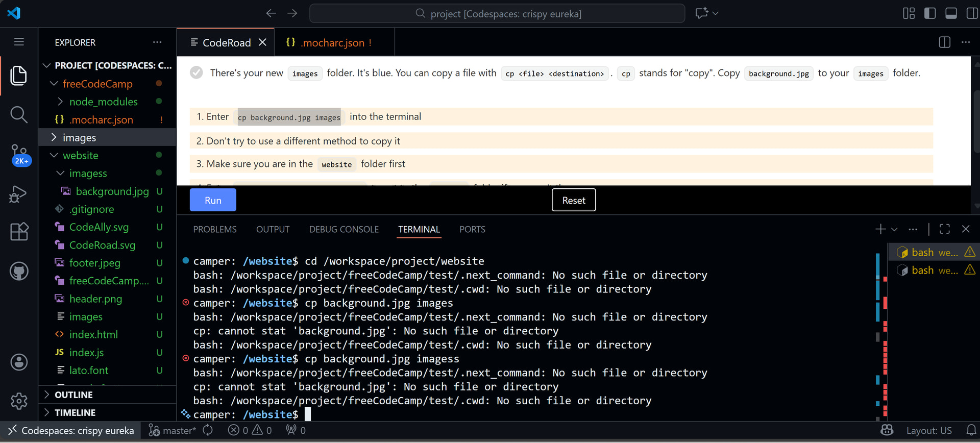This screenshot has height=443, width=980.
Task: Open the Manage settings gear
Action: 19,401
